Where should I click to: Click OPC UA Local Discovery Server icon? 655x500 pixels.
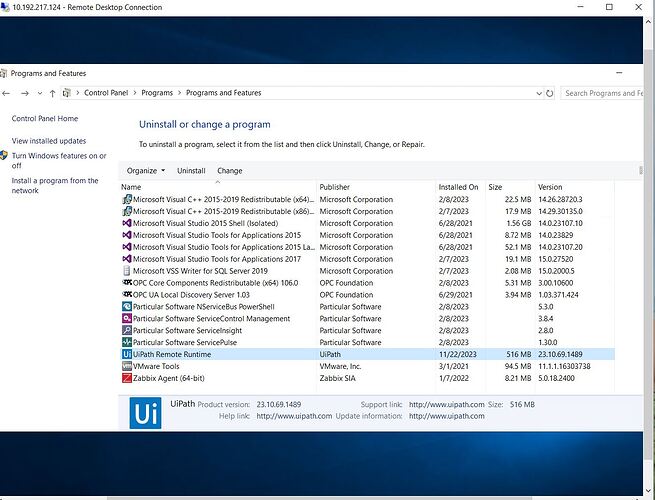(127, 294)
